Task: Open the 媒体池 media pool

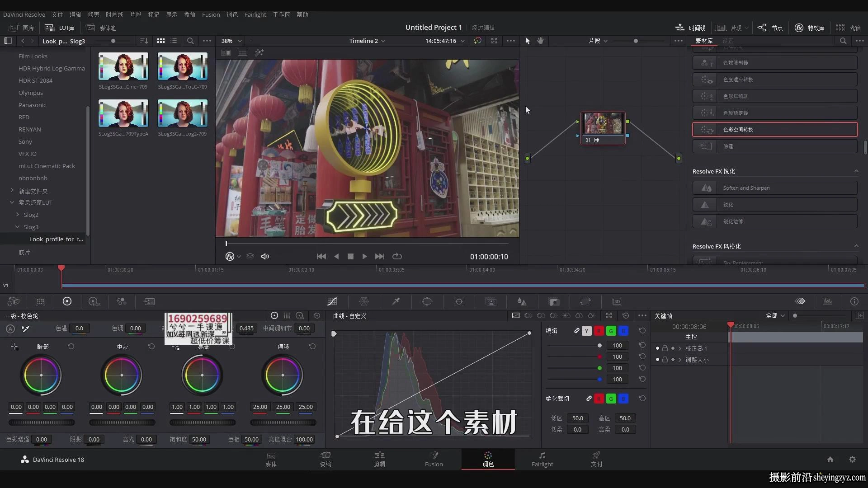Action: tap(101, 28)
